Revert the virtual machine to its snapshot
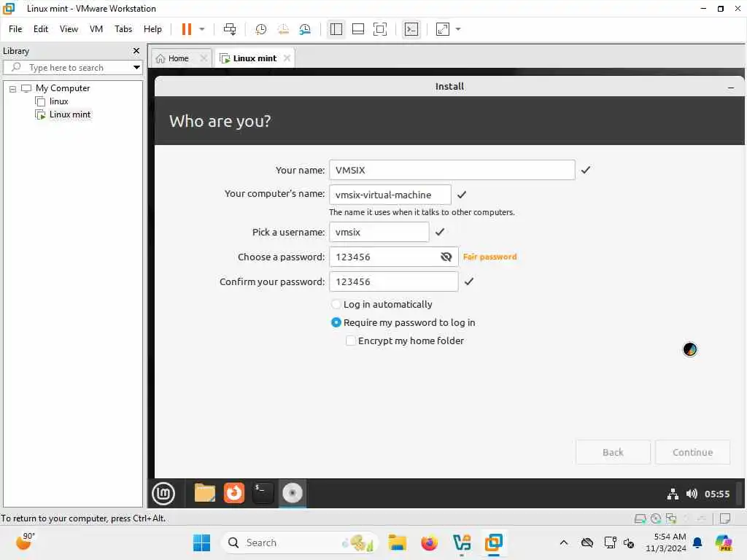This screenshot has height=560, width=747. point(283,29)
